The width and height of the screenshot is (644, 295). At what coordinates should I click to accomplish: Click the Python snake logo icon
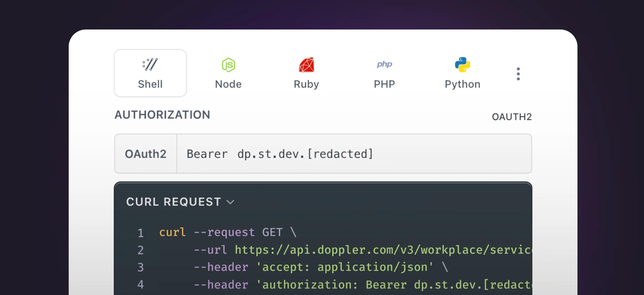click(462, 65)
